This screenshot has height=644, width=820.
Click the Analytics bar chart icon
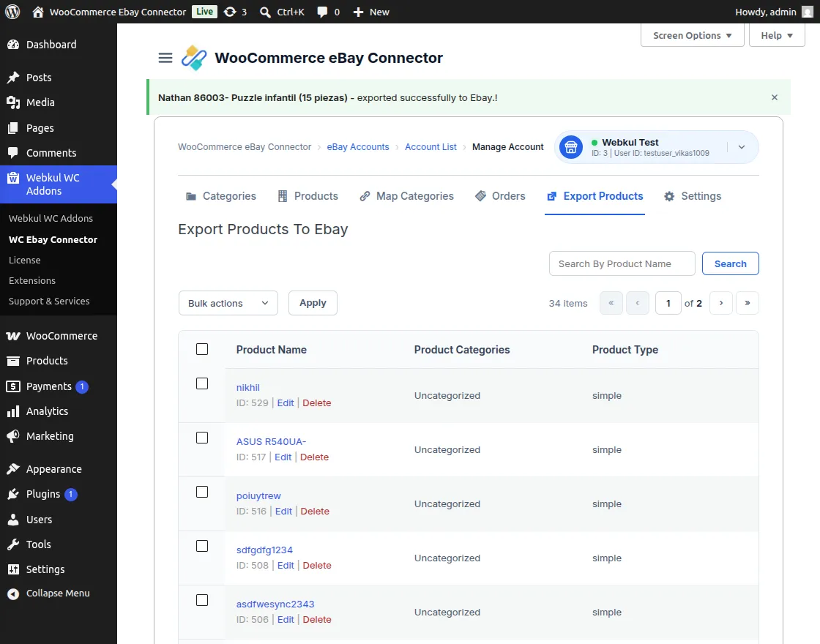click(13, 411)
